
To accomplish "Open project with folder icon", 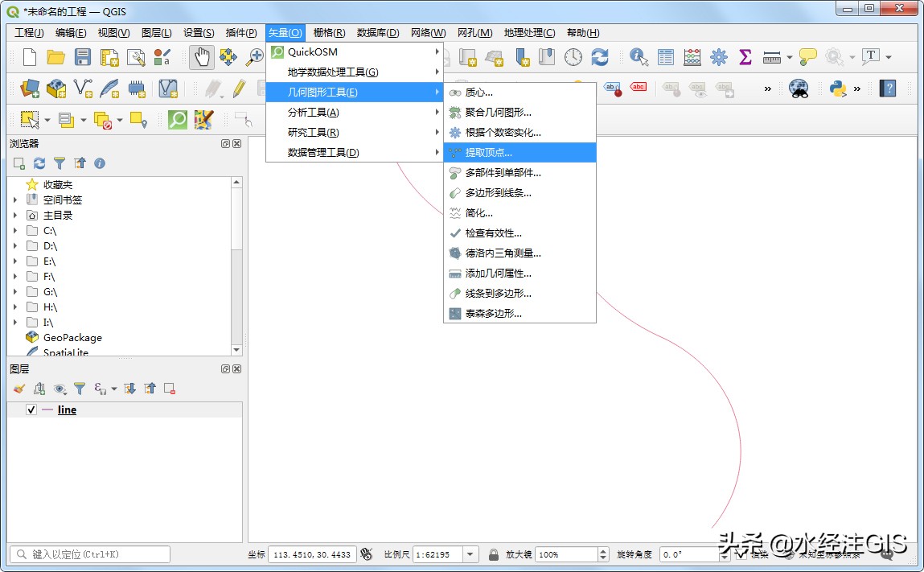I will [56, 57].
